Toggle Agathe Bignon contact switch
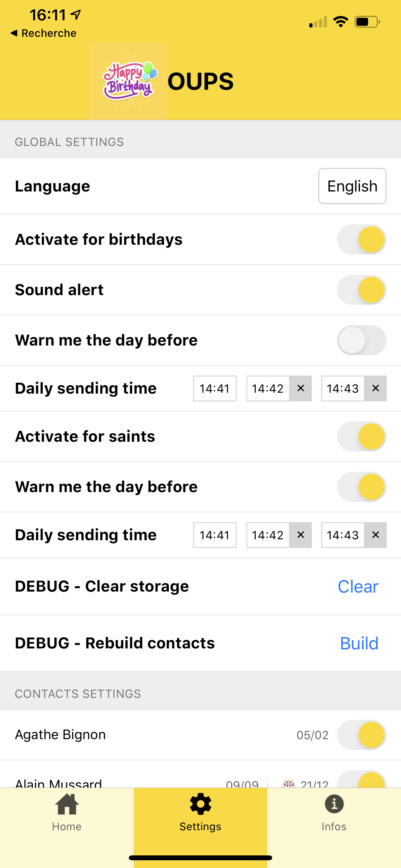 362,735
